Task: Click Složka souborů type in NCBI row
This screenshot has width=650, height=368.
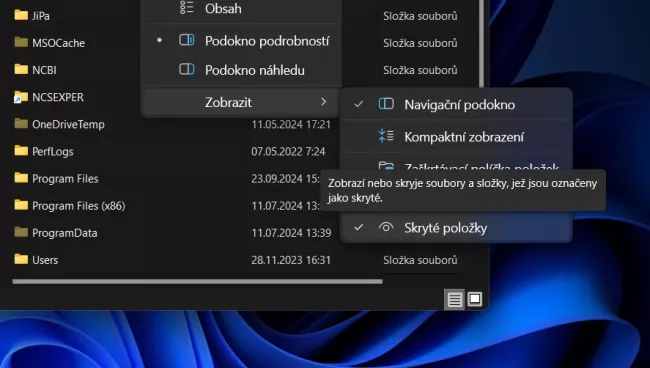Action: (420, 70)
